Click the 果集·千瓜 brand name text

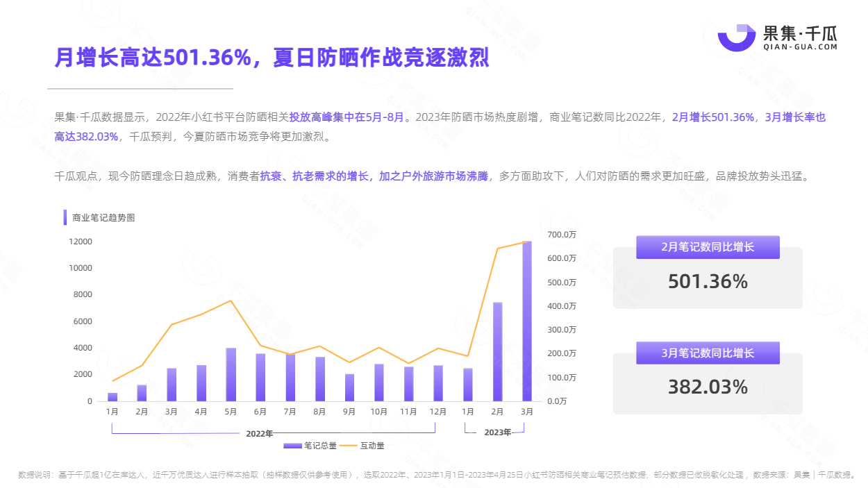[x=800, y=32]
